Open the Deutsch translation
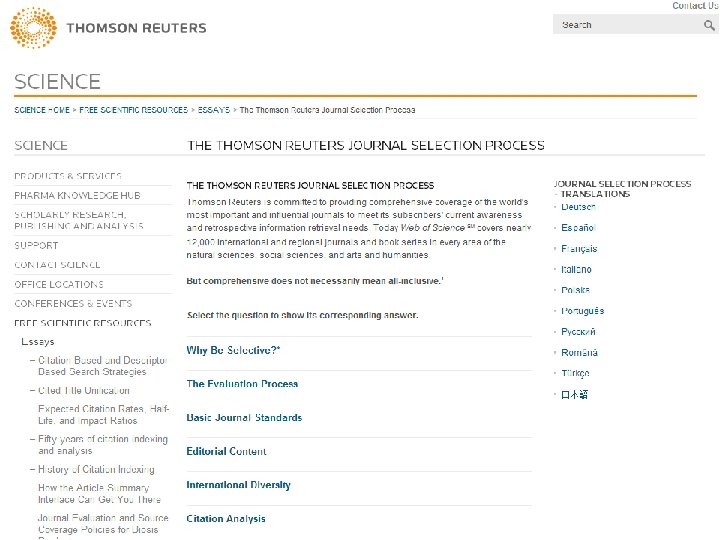The height and width of the screenshot is (540, 720). [x=579, y=207]
